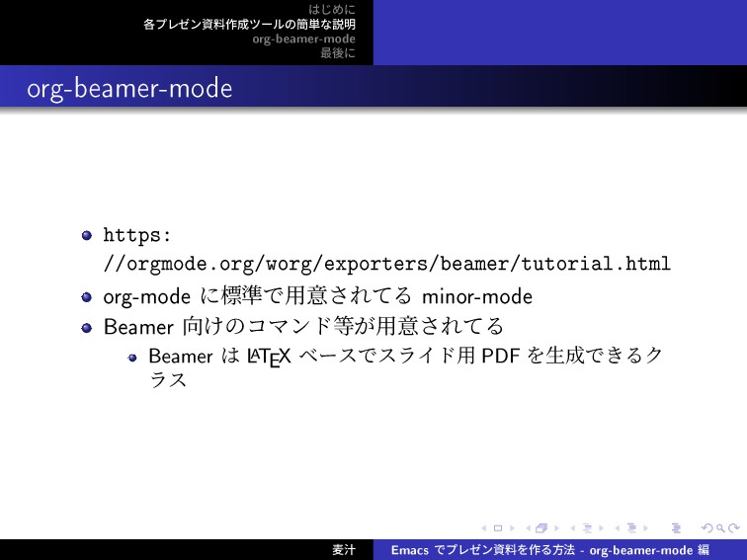Advance to next slide using right arrow
The image size is (747, 560).
(512, 528)
